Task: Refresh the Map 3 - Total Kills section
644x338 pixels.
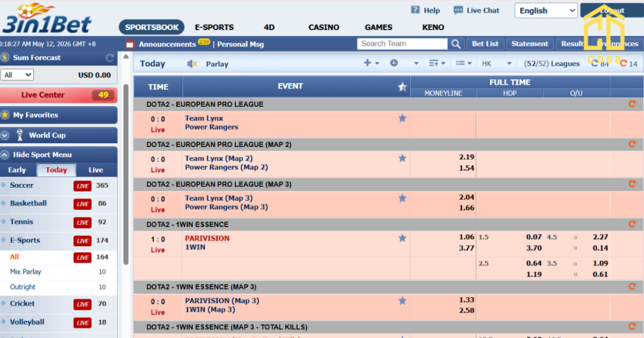Action: point(632,327)
